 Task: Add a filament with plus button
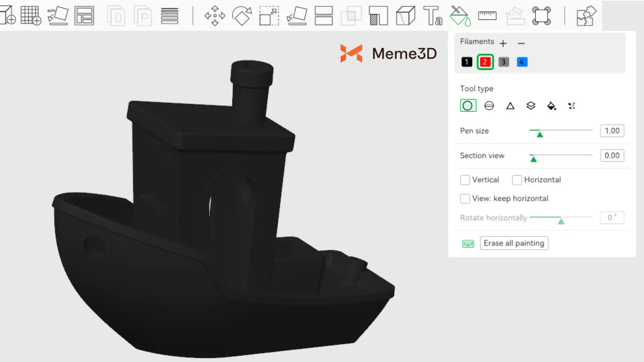pos(503,43)
